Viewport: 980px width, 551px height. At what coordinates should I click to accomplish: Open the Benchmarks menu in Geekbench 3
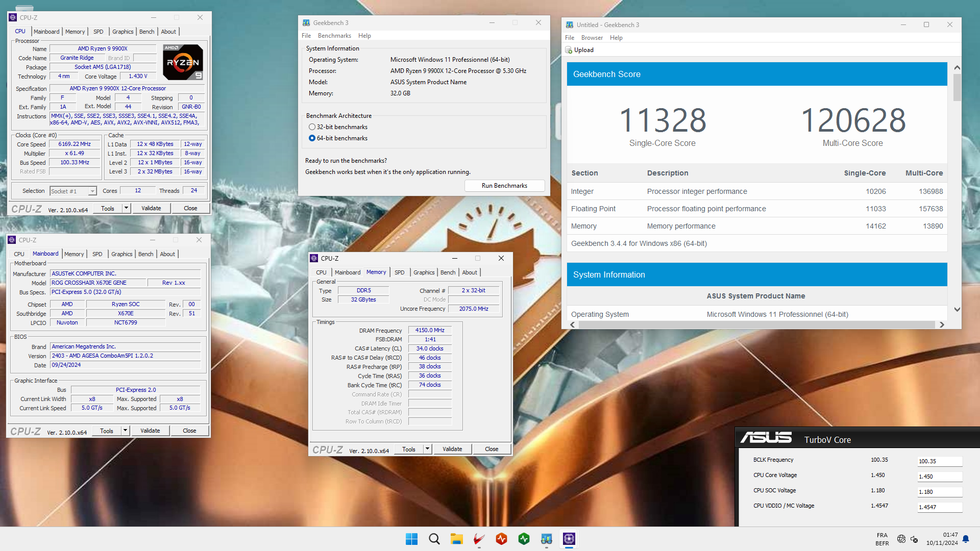(334, 36)
